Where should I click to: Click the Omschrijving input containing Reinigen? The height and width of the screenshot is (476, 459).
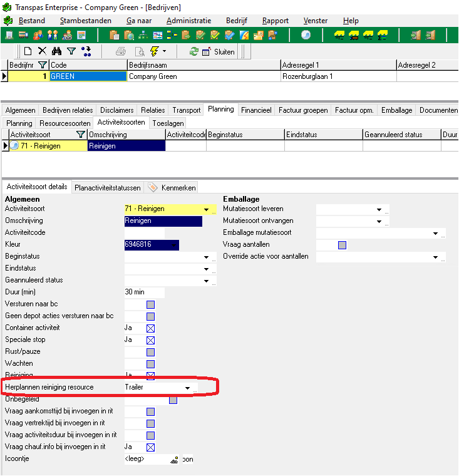(x=163, y=220)
